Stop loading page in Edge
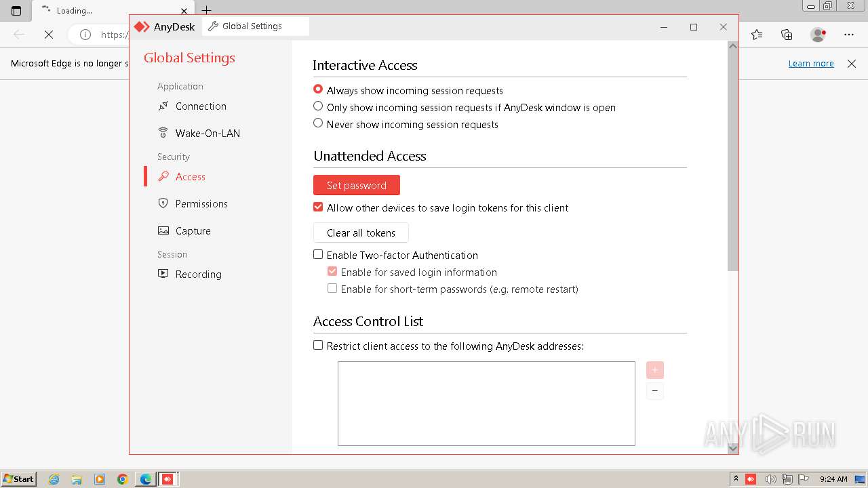The height and width of the screenshot is (488, 868). coord(49,34)
